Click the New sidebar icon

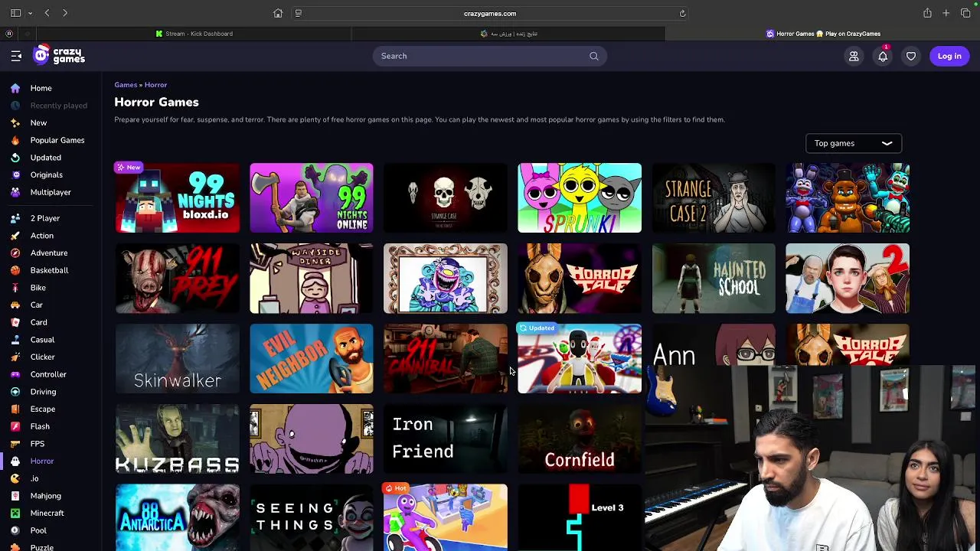tap(15, 122)
